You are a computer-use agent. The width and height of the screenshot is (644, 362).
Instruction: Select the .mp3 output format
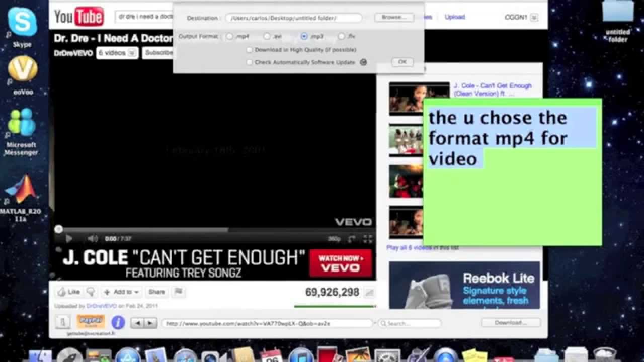point(304,36)
